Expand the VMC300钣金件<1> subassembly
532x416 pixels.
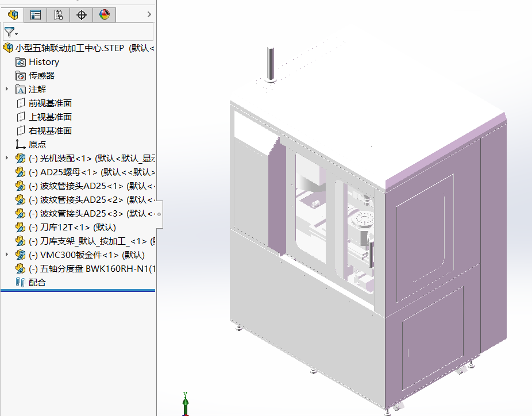tap(7, 255)
